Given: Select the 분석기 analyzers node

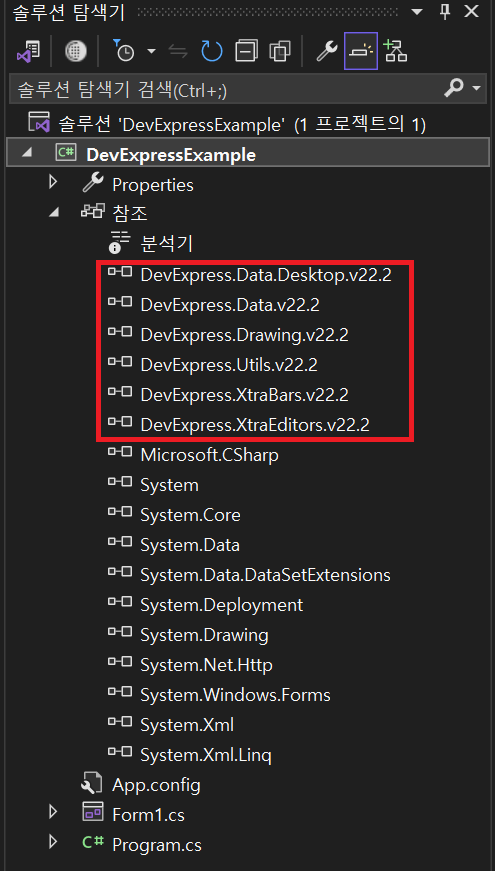Looking at the screenshot, I should 166,243.
